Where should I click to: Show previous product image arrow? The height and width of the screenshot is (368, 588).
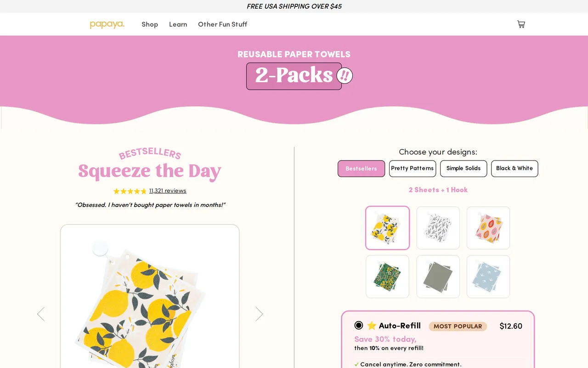tap(41, 314)
